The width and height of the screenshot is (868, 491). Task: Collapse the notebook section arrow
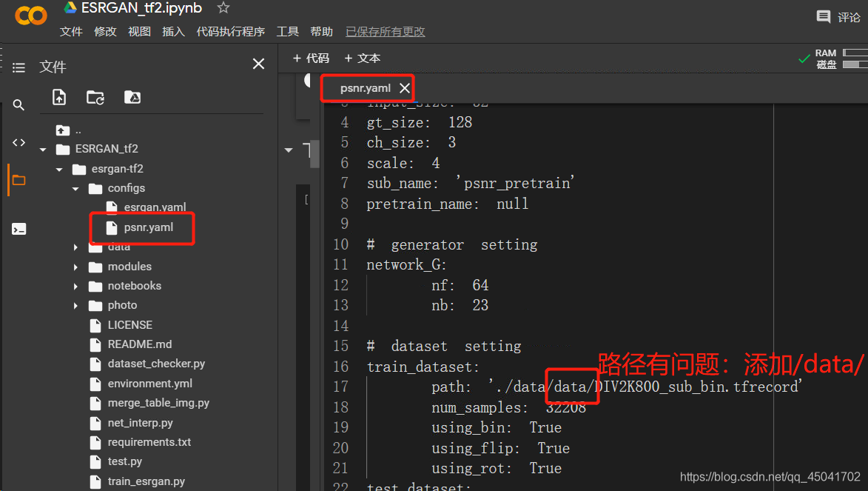[289, 150]
